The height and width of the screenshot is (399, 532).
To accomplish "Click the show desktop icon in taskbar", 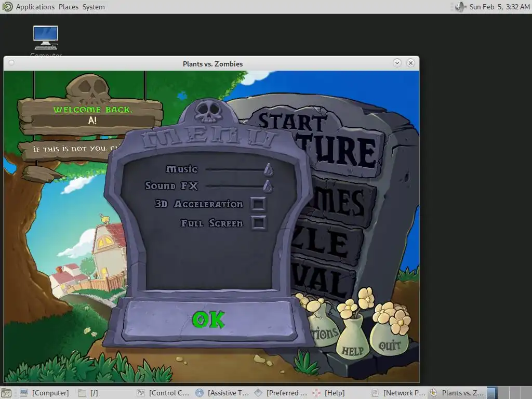I will [x=6, y=393].
